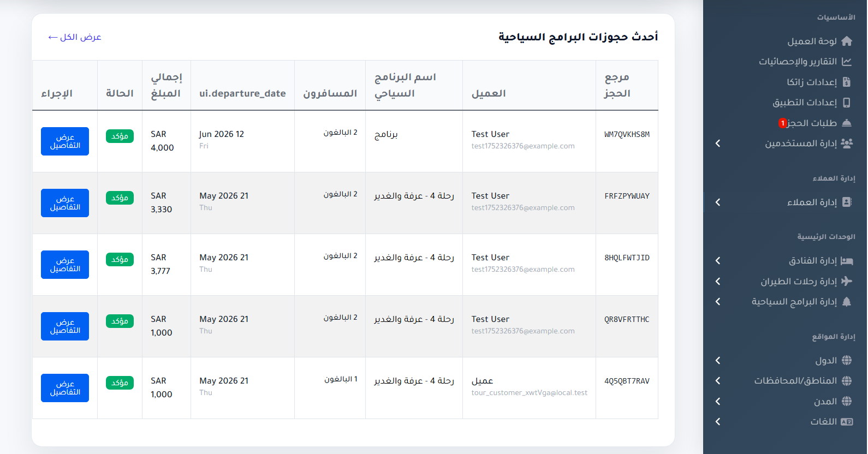Screen dimensions: 868x454
Task: Click the red notification badge on طلبات الحجز
Action: pos(783,123)
